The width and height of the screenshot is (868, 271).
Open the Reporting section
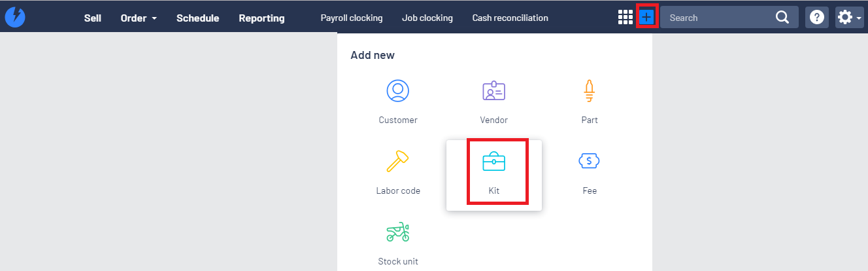(x=261, y=18)
